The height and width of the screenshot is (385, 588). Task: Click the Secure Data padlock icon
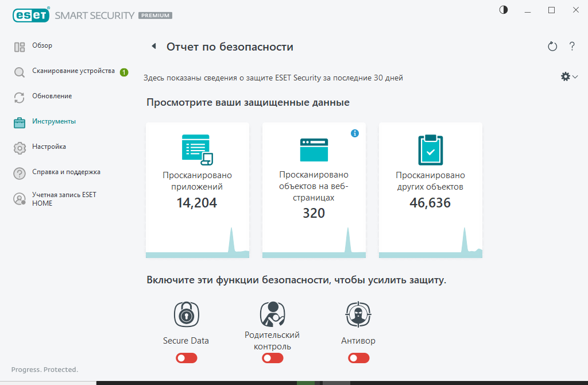point(187,314)
